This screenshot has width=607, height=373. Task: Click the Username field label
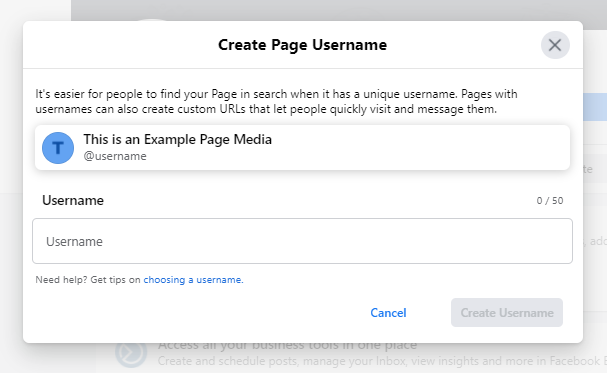[73, 200]
